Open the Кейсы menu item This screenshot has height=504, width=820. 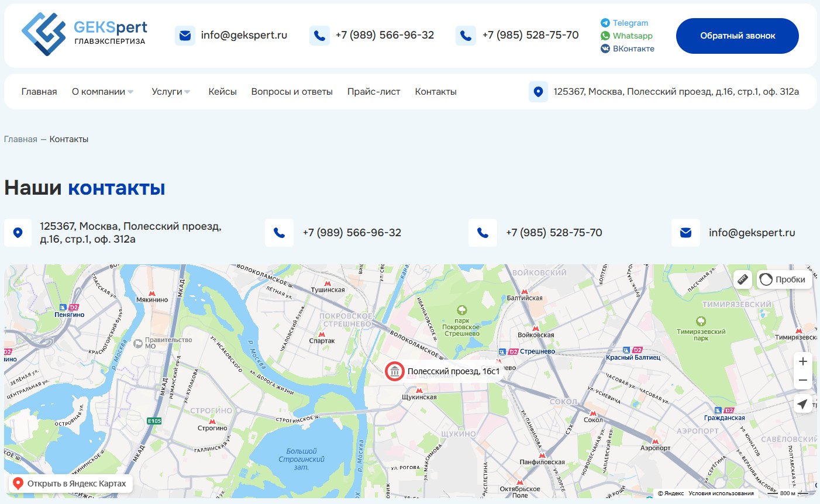pos(222,92)
